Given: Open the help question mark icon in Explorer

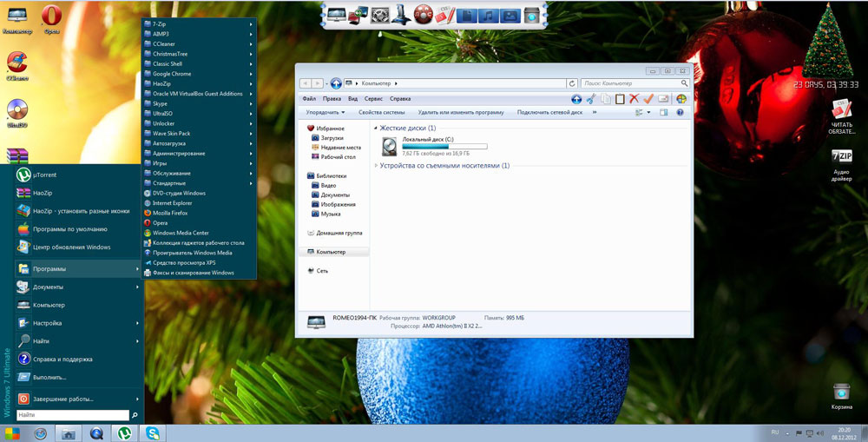Looking at the screenshot, I should point(680,112).
